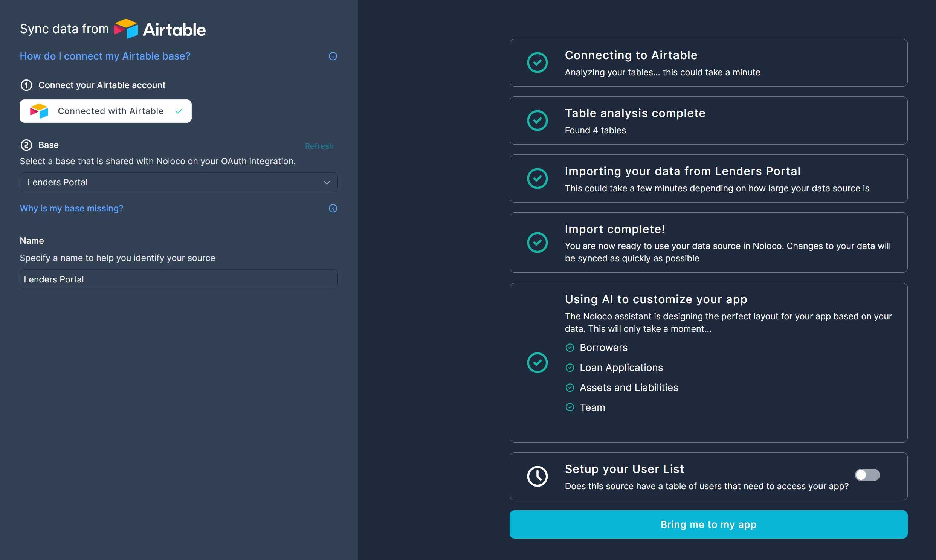936x560 pixels.
Task: Click Refresh to reload the base list
Action: (x=319, y=146)
